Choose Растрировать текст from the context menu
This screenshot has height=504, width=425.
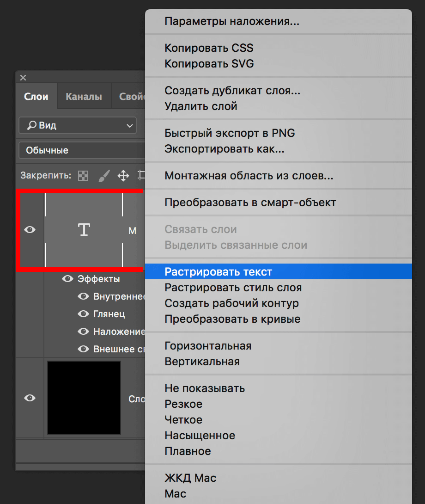(x=219, y=272)
